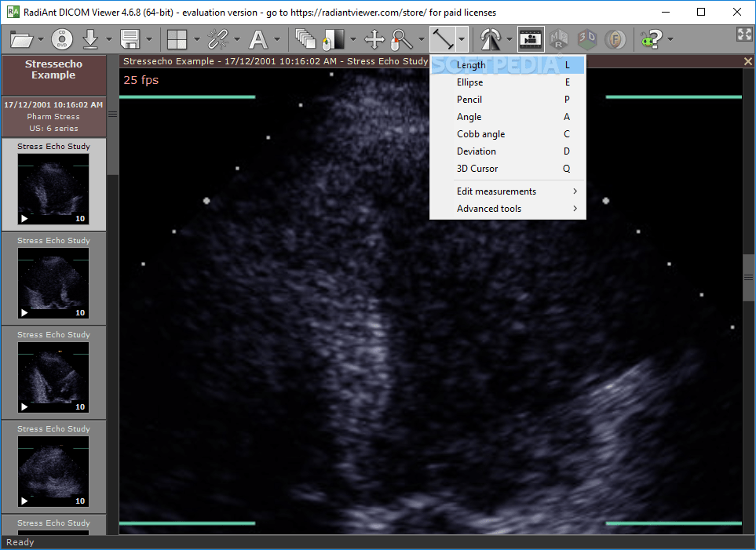756x550 pixels.
Task: Close the Stressecho Example series panel
Action: pos(747,60)
